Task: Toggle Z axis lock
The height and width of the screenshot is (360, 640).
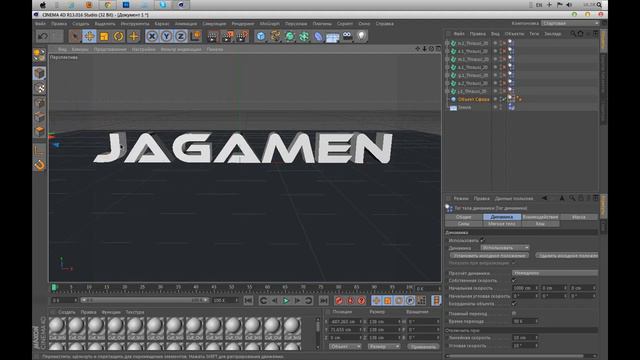Action: click(180, 36)
